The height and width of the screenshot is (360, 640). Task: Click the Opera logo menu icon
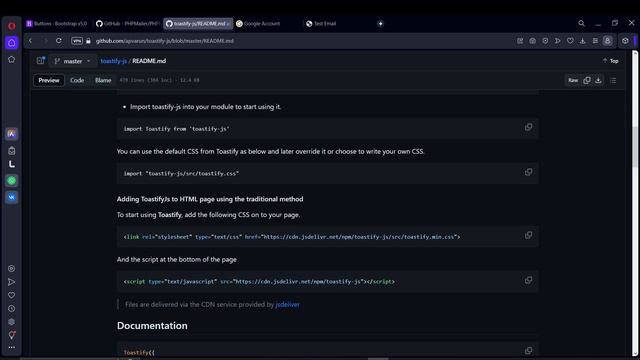pos(11,26)
